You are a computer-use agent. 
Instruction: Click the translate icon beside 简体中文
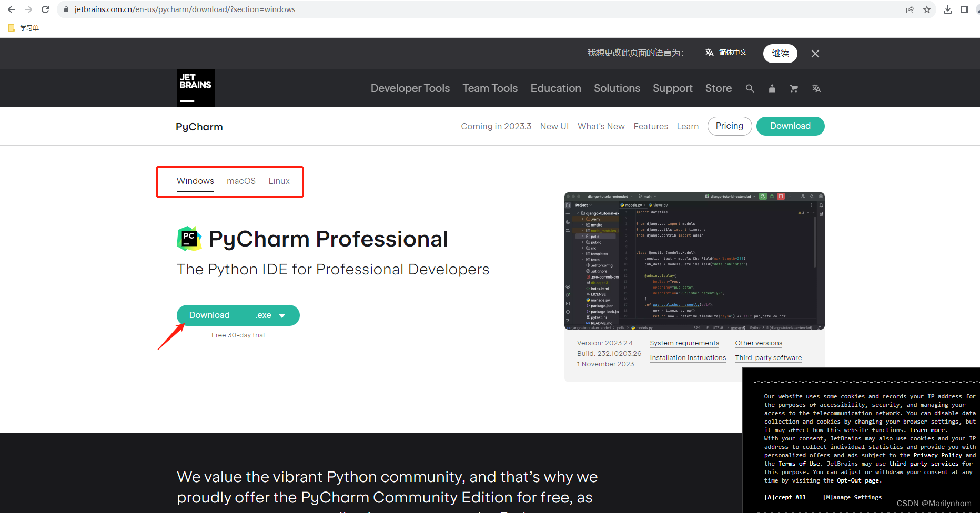(710, 53)
